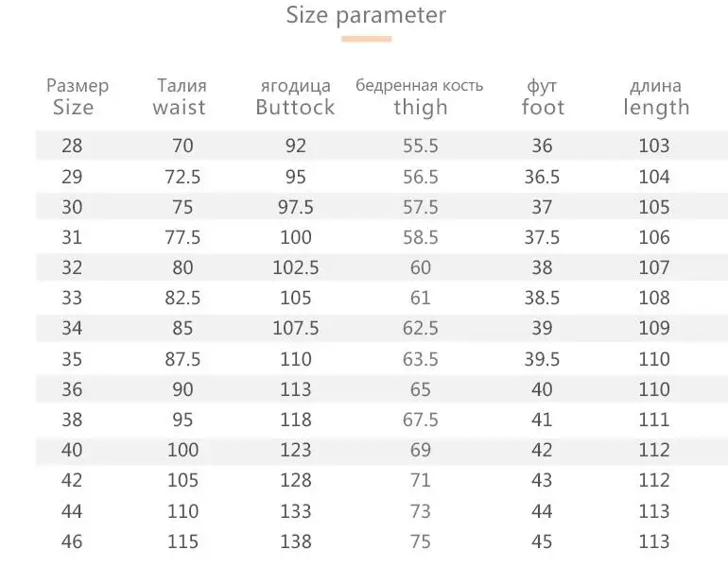The height and width of the screenshot is (566, 728).
Task: Select thigh value 58.5
Action: tap(420, 237)
